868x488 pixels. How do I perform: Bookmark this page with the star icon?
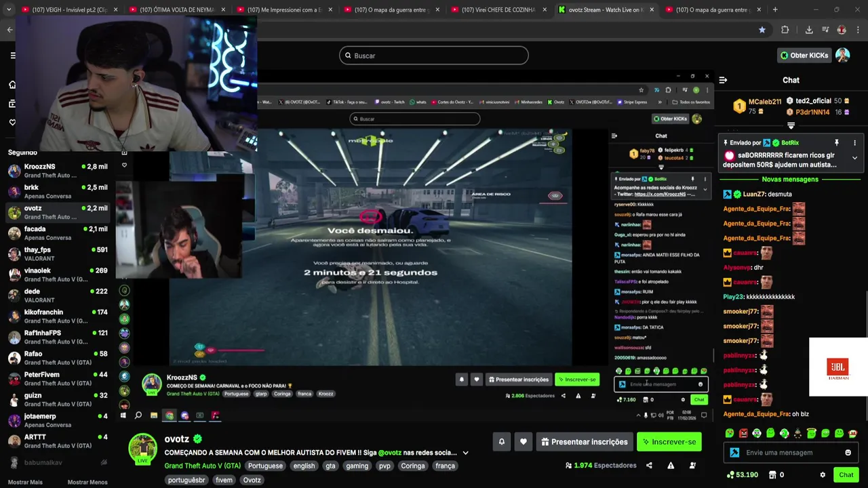[x=762, y=30]
